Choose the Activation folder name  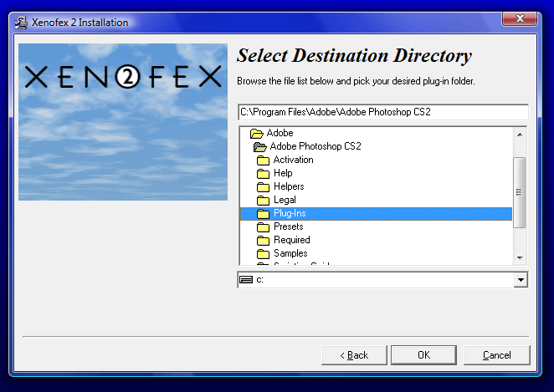coord(293,160)
